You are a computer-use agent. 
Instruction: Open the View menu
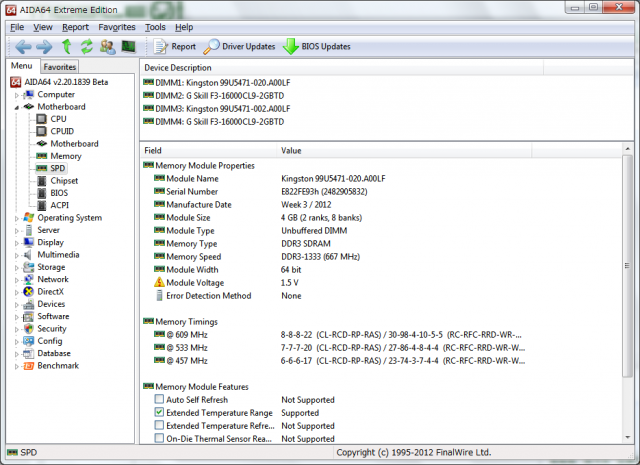point(43,27)
